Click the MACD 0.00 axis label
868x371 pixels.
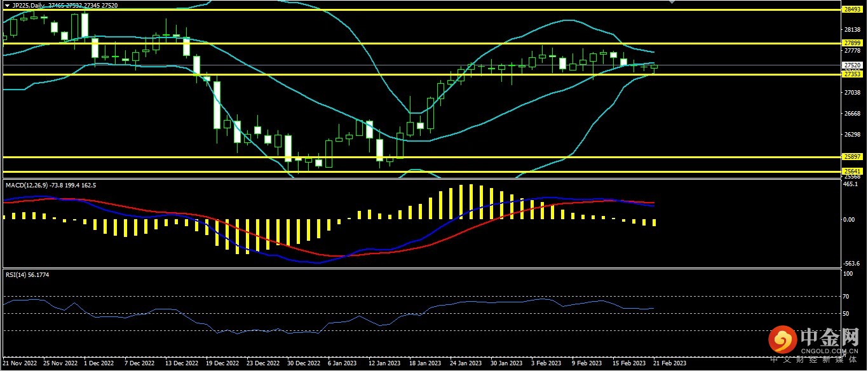848,220
